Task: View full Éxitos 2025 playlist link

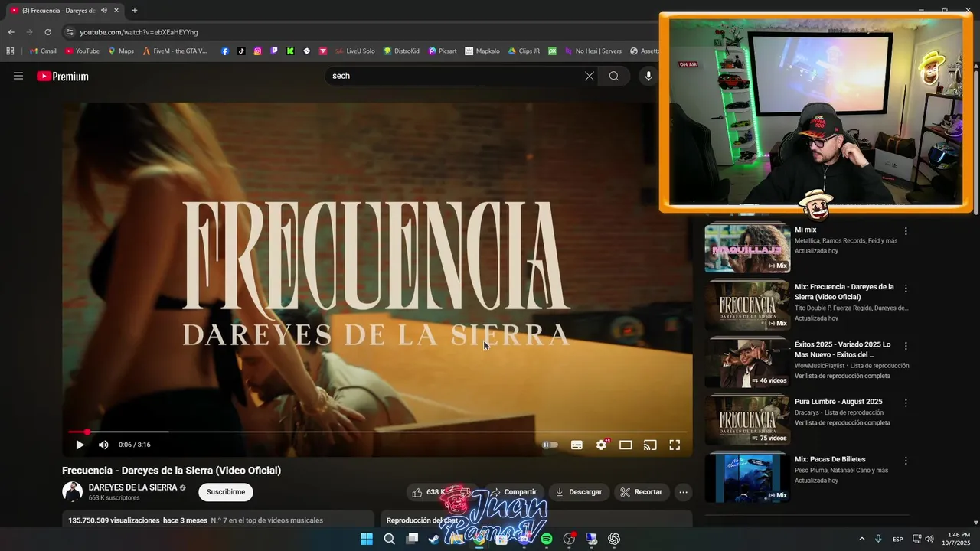Action: (x=842, y=376)
